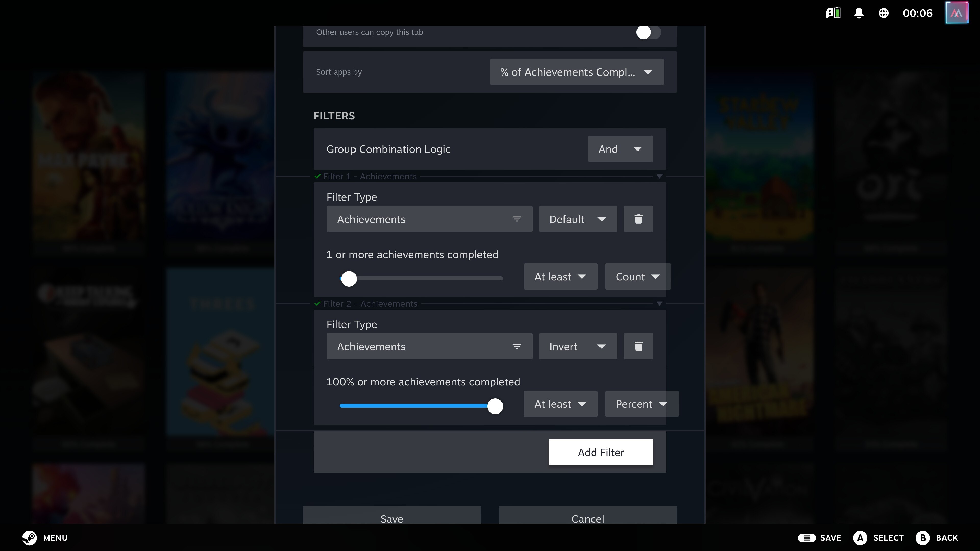Screen dimensions: 980x551
Task: Click the Filter 1 achievement count slider handle
Action: (348, 279)
